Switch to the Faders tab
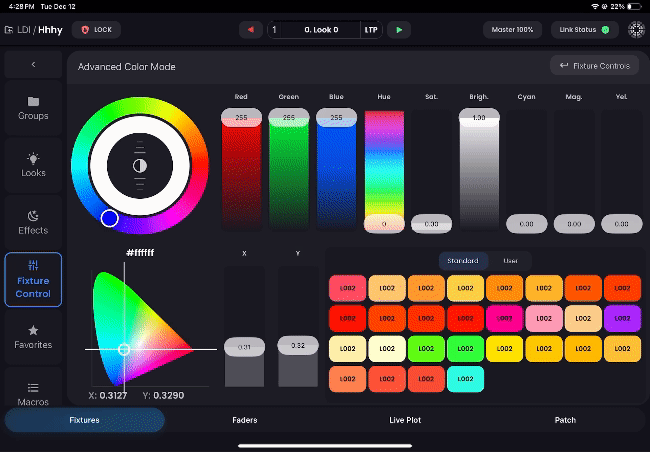Image resolution: width=650 pixels, height=452 pixels. 244,420
